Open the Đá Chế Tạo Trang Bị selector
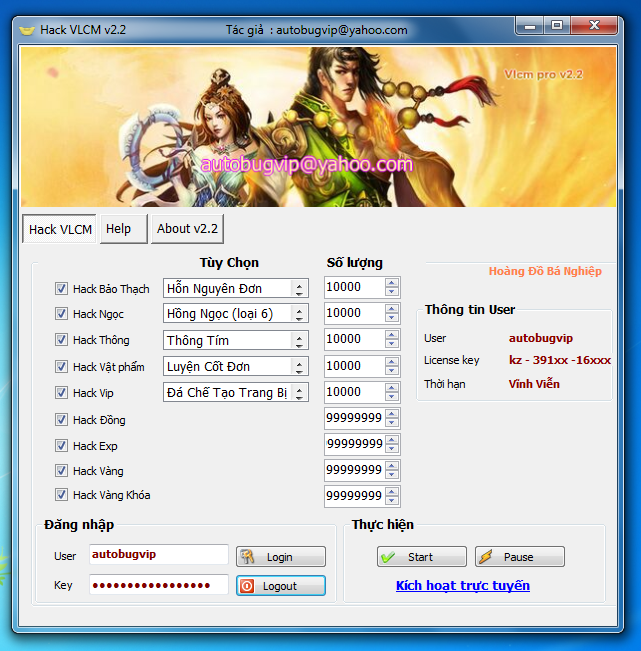 (x=235, y=392)
